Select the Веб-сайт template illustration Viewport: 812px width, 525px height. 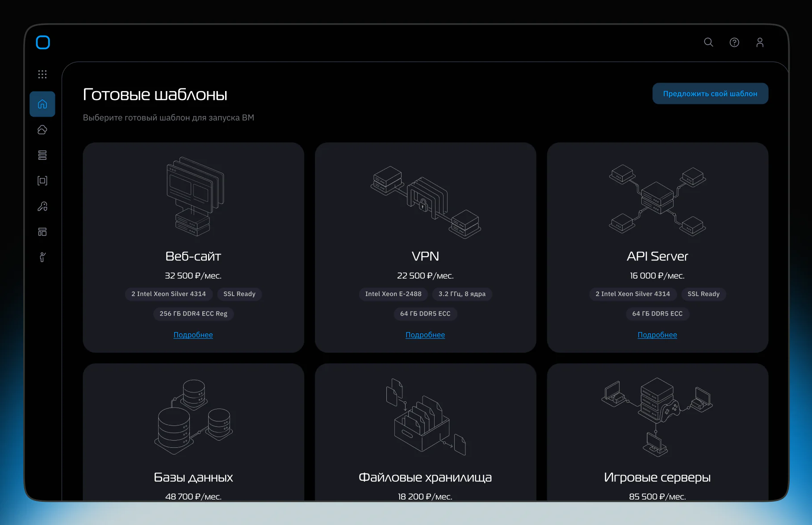click(194, 196)
